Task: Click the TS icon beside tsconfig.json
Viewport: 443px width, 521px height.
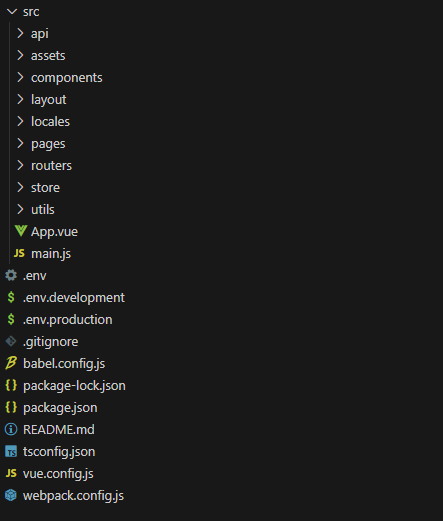Action: [x=11, y=452]
